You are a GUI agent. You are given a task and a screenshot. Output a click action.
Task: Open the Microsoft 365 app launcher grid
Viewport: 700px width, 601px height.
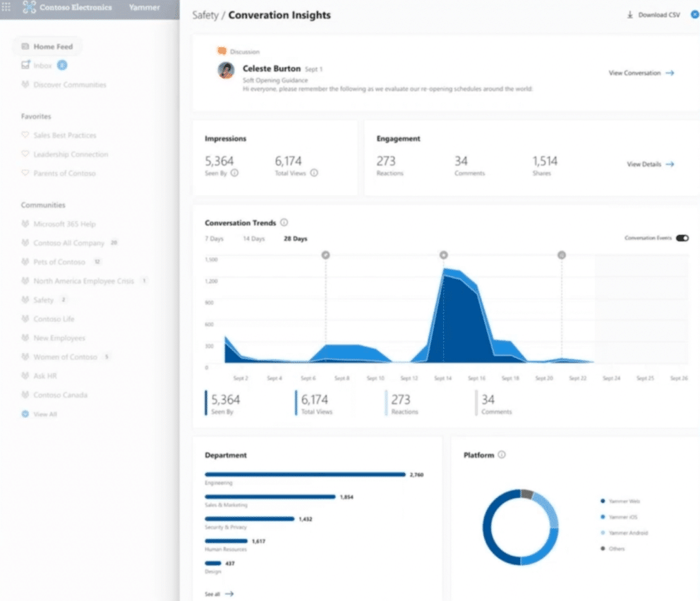[7, 7]
